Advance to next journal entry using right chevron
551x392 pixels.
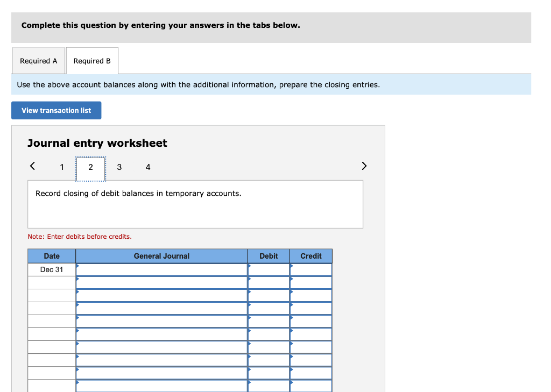[x=364, y=166]
